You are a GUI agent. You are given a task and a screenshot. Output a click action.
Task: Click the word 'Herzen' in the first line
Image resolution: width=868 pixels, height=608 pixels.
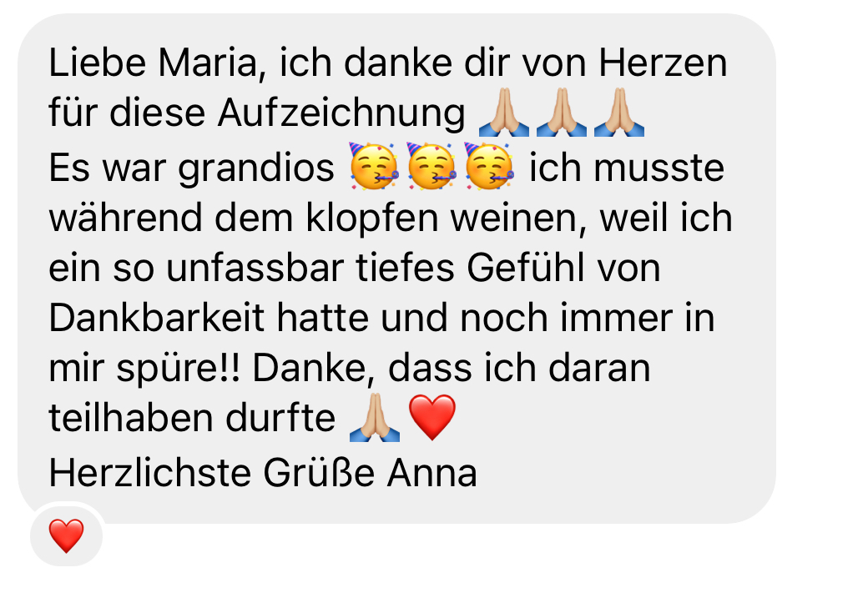(663, 63)
